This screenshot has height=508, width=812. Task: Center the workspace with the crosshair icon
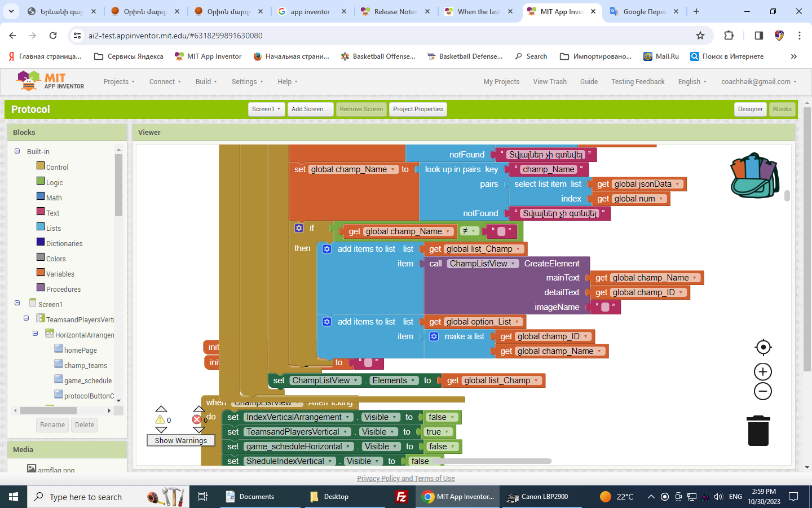point(763,347)
